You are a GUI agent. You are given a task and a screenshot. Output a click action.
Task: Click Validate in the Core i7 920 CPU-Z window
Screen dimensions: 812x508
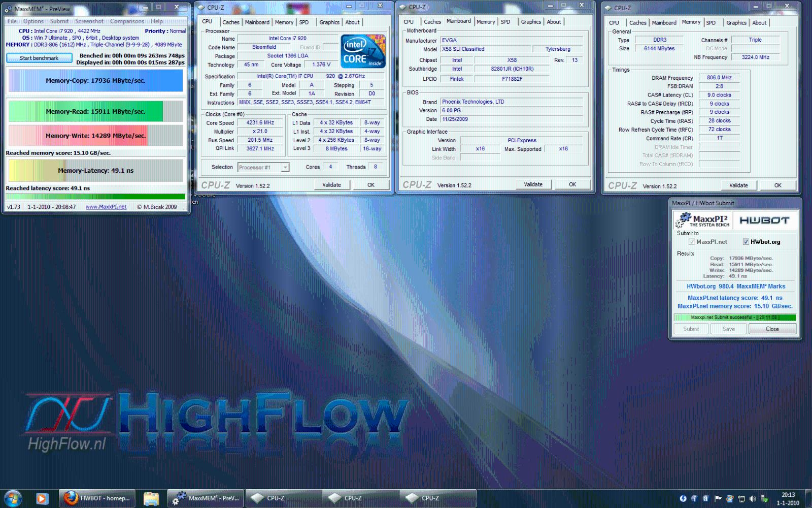click(x=331, y=185)
